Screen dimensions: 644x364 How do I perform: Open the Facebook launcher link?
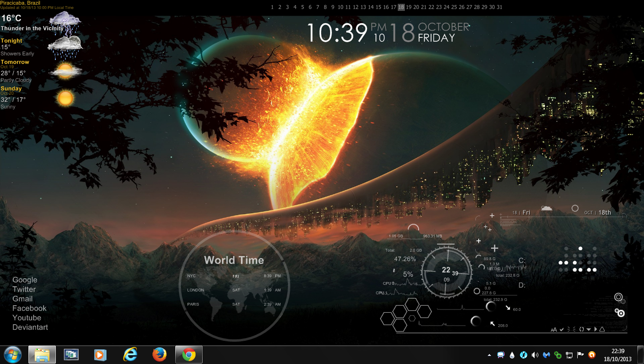click(x=29, y=308)
